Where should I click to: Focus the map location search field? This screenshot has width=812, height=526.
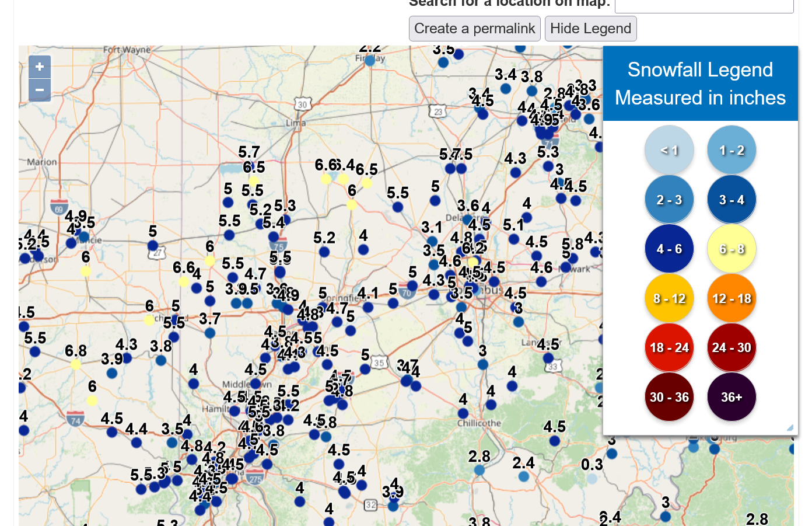coord(703,5)
